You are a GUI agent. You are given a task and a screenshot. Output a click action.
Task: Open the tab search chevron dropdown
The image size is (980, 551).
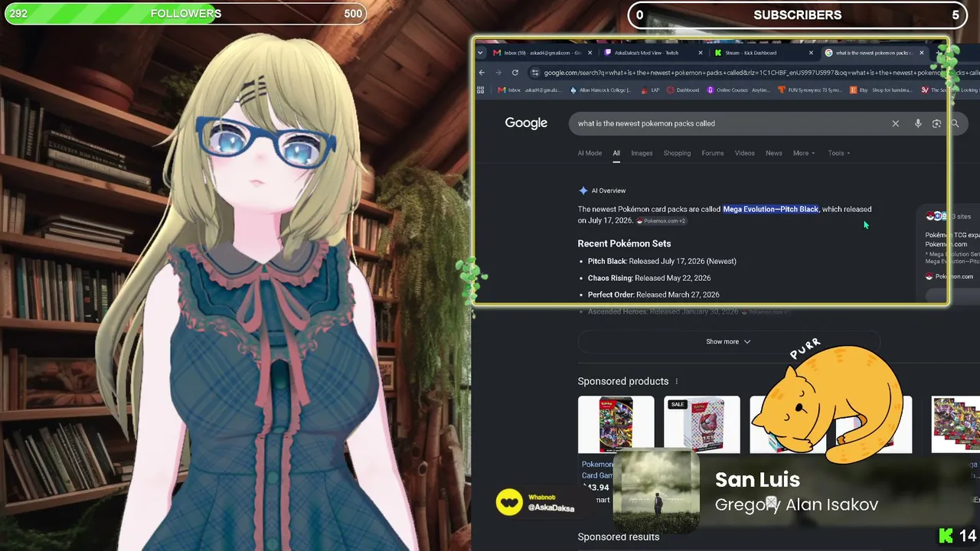click(x=481, y=53)
